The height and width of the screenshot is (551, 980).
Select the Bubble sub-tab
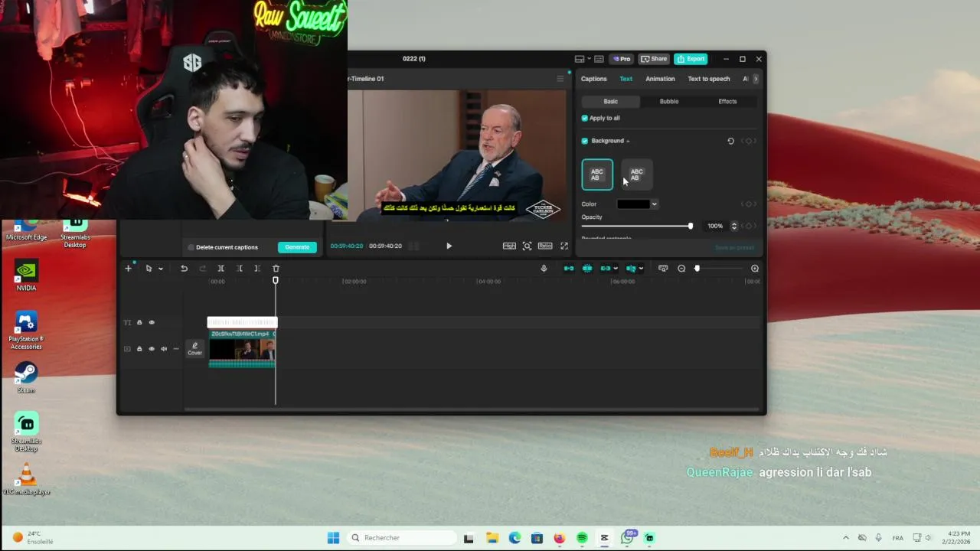pyautogui.click(x=669, y=101)
